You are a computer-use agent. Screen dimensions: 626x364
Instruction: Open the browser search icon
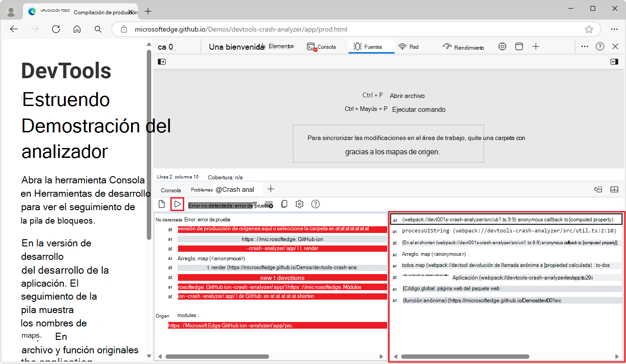(x=98, y=29)
